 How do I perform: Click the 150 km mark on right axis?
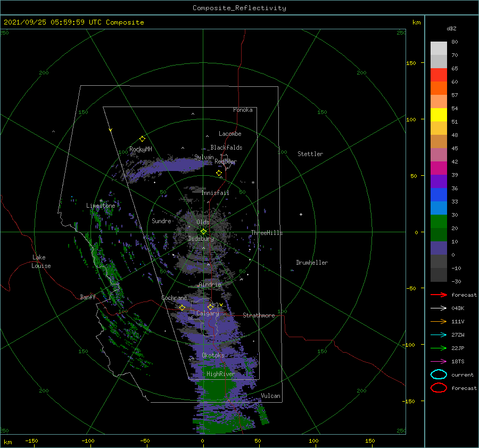(x=411, y=63)
